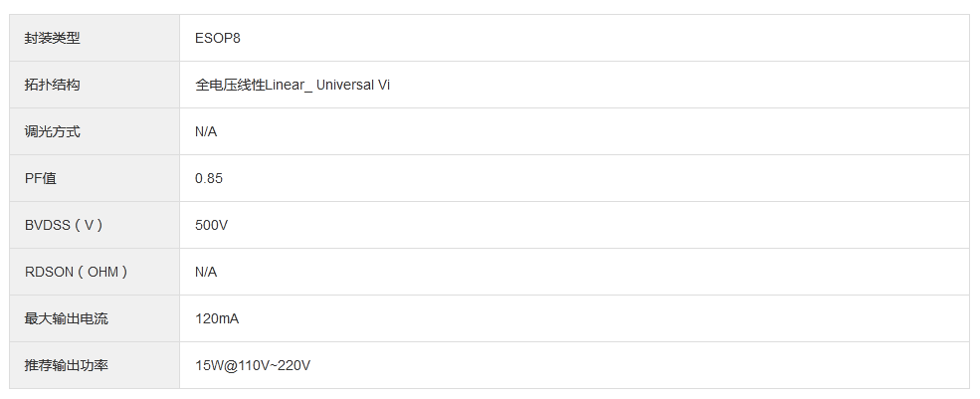Click N/A value in RDSON row
The height and width of the screenshot is (399, 980).
(206, 273)
